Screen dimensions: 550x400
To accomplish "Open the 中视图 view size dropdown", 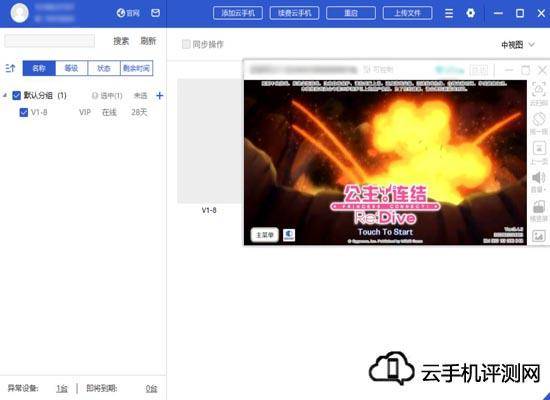I will point(518,45).
